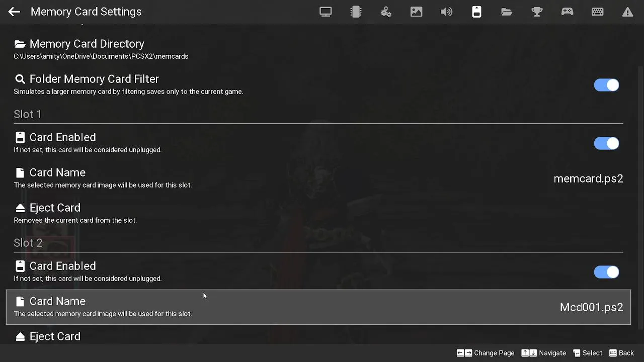Toggle Slot 1 Card Enabled switch
This screenshot has width=644, height=362.
tap(606, 143)
